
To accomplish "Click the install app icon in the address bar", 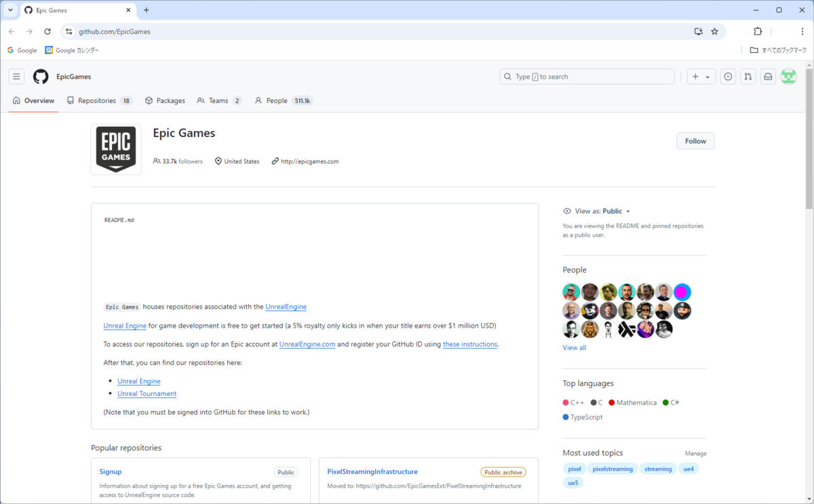I will (698, 31).
